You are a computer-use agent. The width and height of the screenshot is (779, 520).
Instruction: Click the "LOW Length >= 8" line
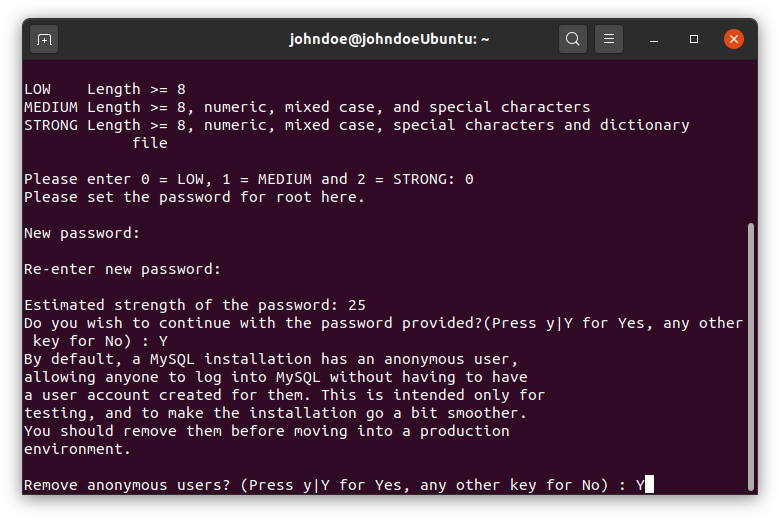pyautogui.click(x=105, y=89)
